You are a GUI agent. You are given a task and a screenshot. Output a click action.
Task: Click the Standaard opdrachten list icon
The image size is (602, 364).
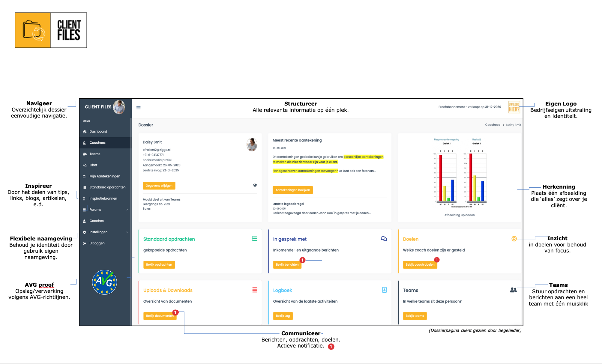click(254, 239)
